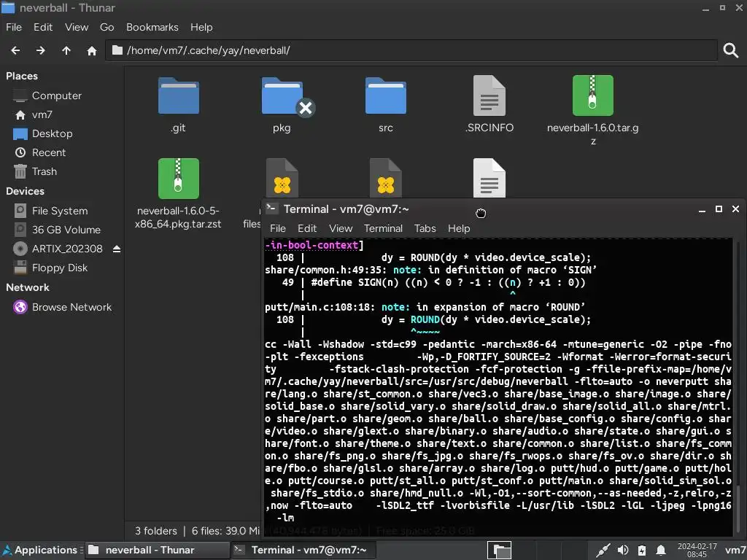Eject the ARTIX_202308 disc
Screen dimensions: 747x560
pyautogui.click(x=117, y=249)
